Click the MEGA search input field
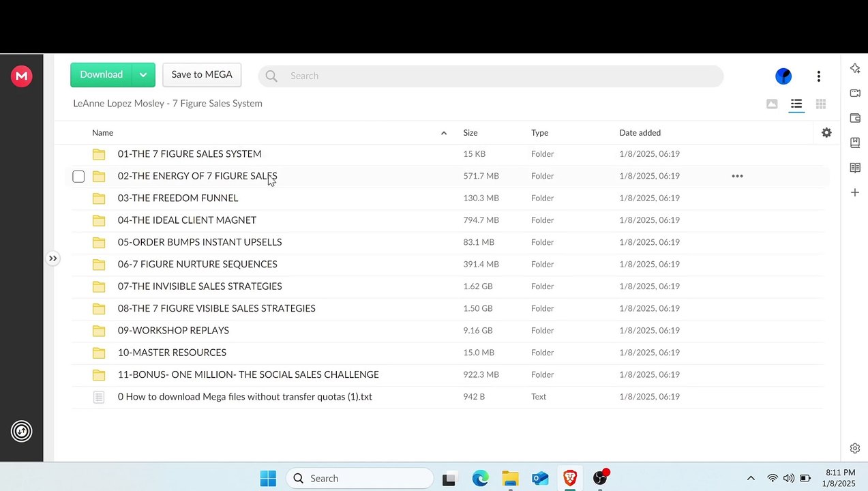Screen dimensions: 868x491 [x=490, y=76]
